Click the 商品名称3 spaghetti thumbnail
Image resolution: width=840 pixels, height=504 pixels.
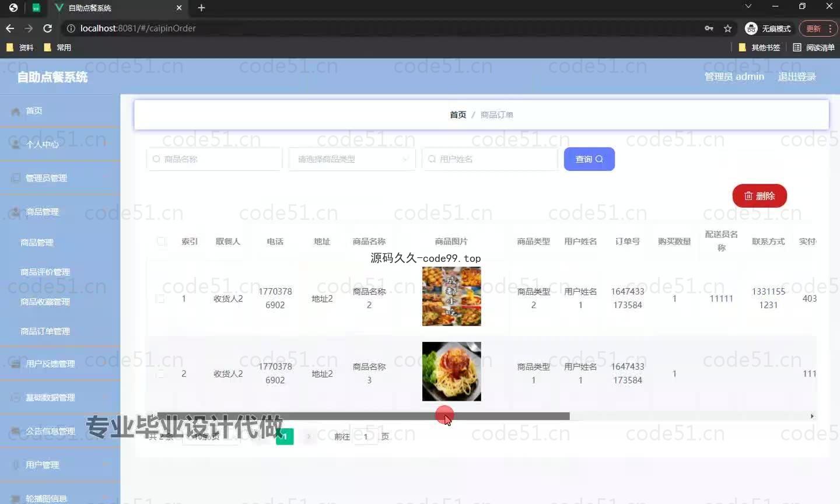(x=452, y=371)
